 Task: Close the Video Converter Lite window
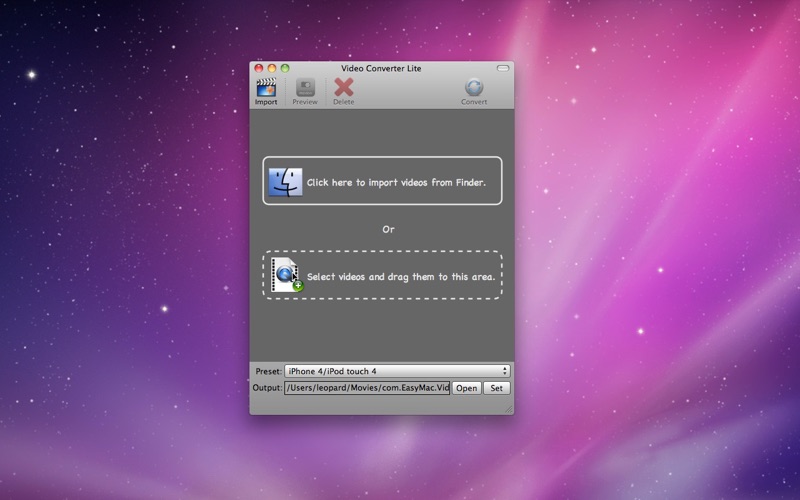(259, 68)
